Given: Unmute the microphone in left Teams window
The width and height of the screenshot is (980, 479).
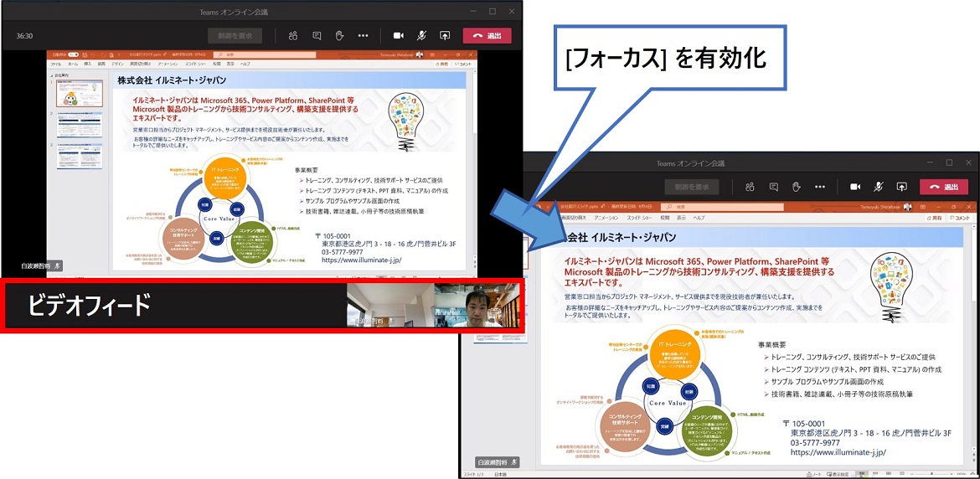Looking at the screenshot, I should coord(421,36).
